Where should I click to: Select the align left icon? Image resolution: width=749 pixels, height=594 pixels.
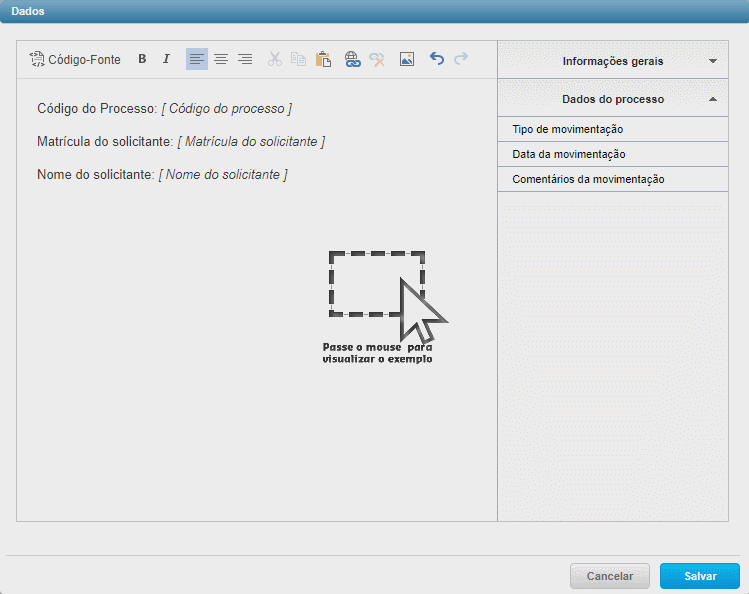197,60
